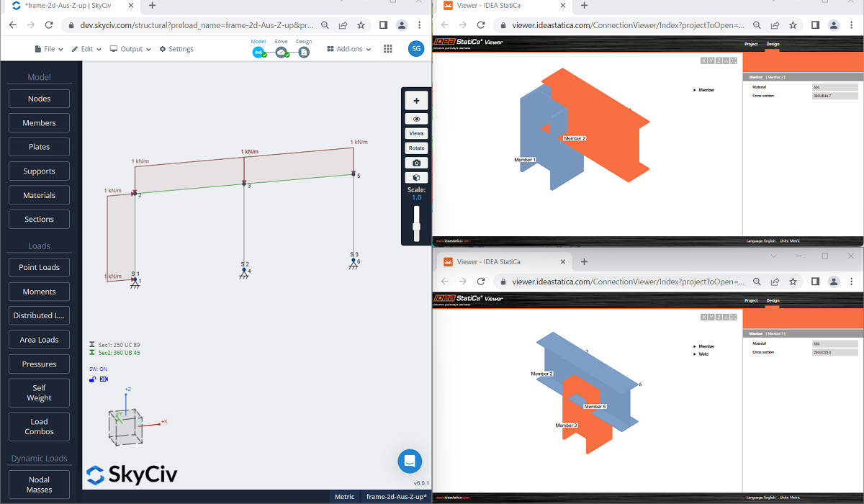Image resolution: width=864 pixels, height=504 pixels.
Task: Click the Metric units indicator in status bar
Action: (344, 497)
